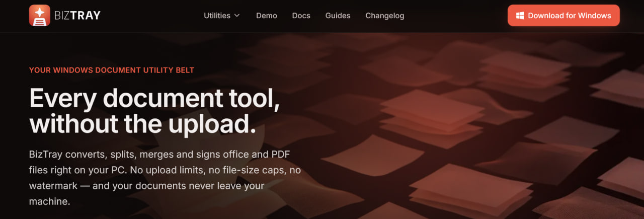Open the Utilities menu
This screenshot has width=644, height=219.
[222, 16]
